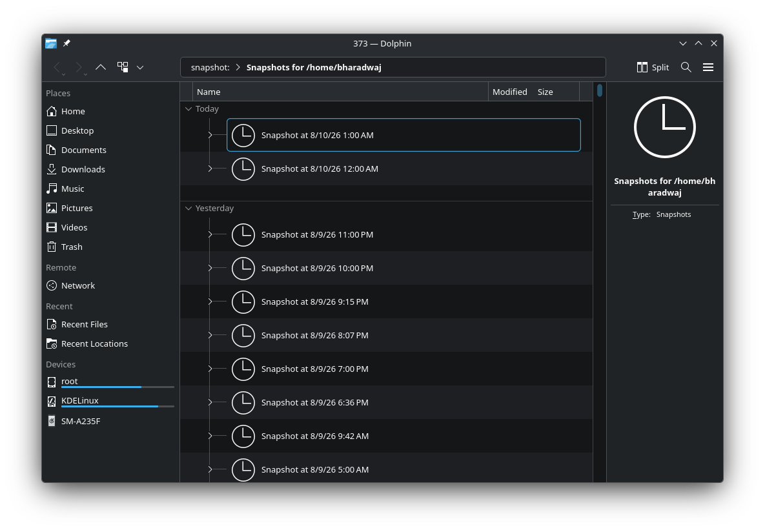
Task: Expand Snapshot at 8/9/26 10:00 PM
Action: (x=210, y=269)
